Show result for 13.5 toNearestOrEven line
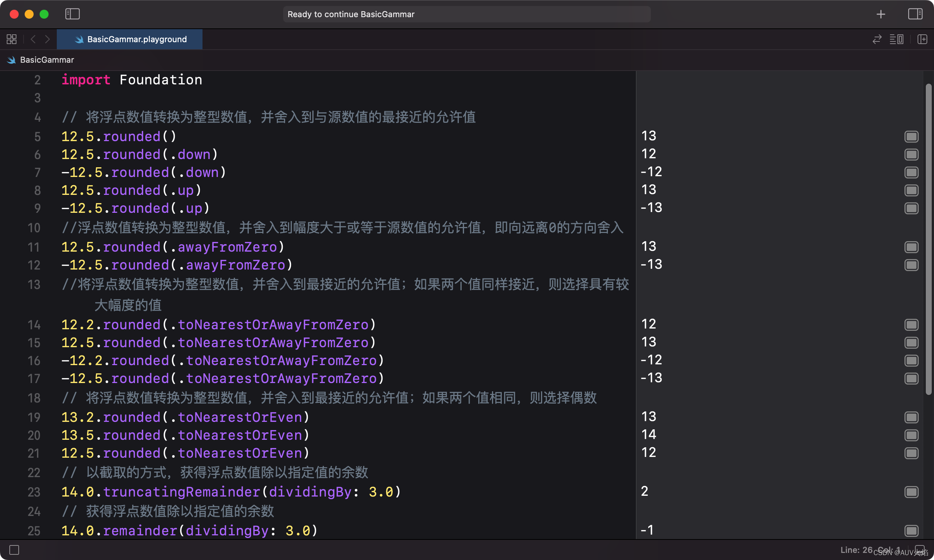 pyautogui.click(x=911, y=435)
